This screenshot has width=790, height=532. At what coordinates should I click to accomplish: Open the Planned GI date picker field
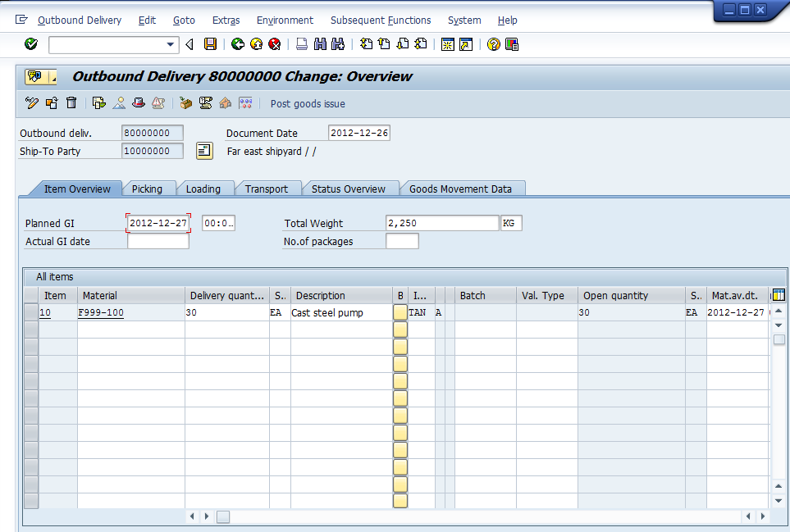click(157, 222)
